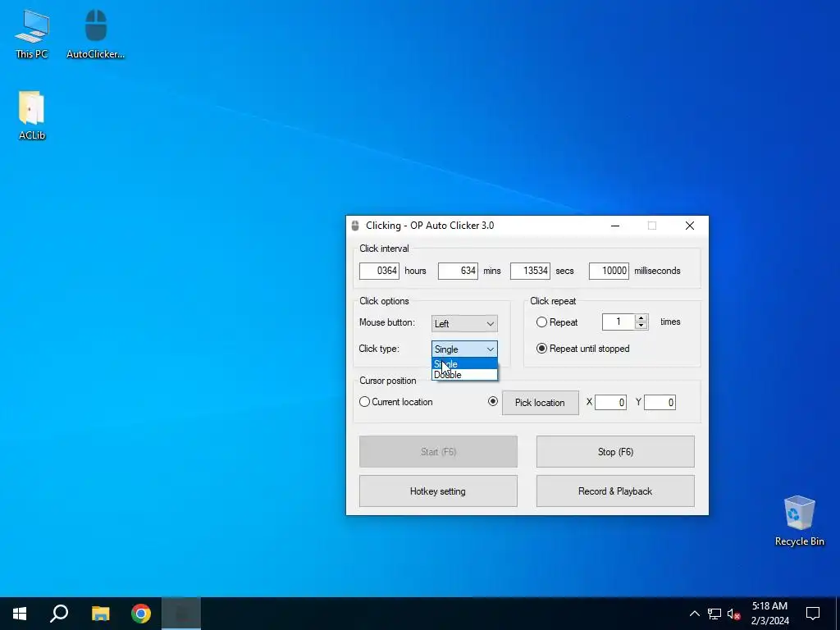Image resolution: width=840 pixels, height=630 pixels.
Task: Open Record & Playback
Action: pos(615,491)
